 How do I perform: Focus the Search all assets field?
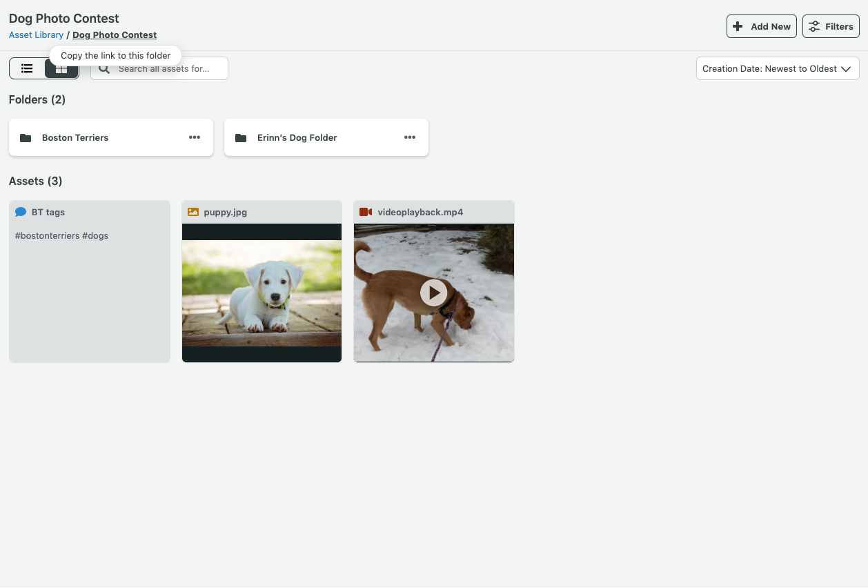(159, 68)
